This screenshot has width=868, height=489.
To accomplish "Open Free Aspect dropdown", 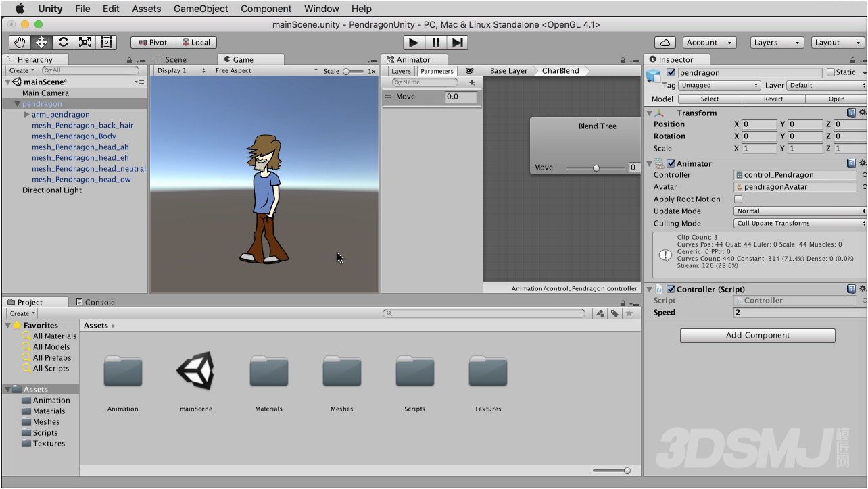I will tap(266, 70).
